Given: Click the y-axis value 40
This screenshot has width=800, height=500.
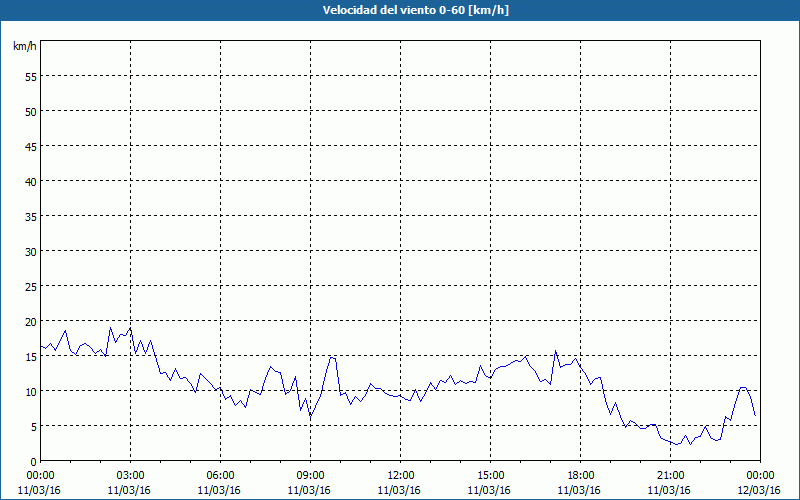Looking at the screenshot, I should tap(31, 181).
